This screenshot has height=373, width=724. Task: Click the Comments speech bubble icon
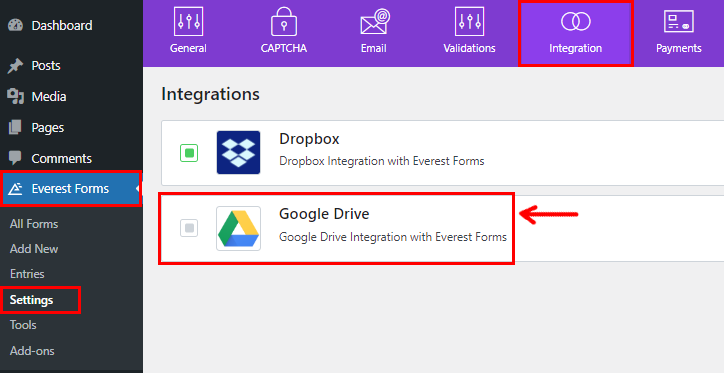point(15,158)
